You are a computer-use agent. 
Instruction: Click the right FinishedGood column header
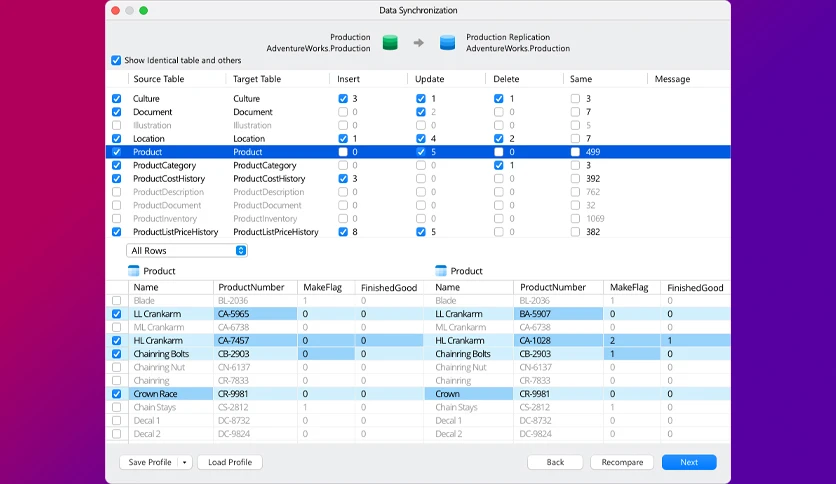coord(695,287)
